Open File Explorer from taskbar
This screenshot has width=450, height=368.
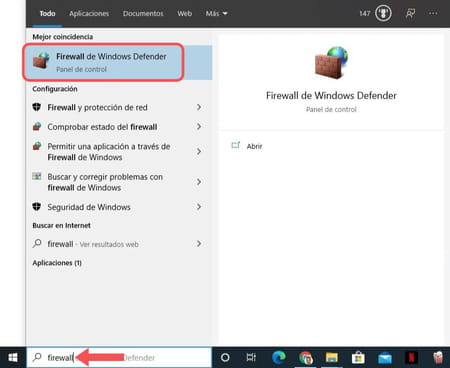click(332, 358)
